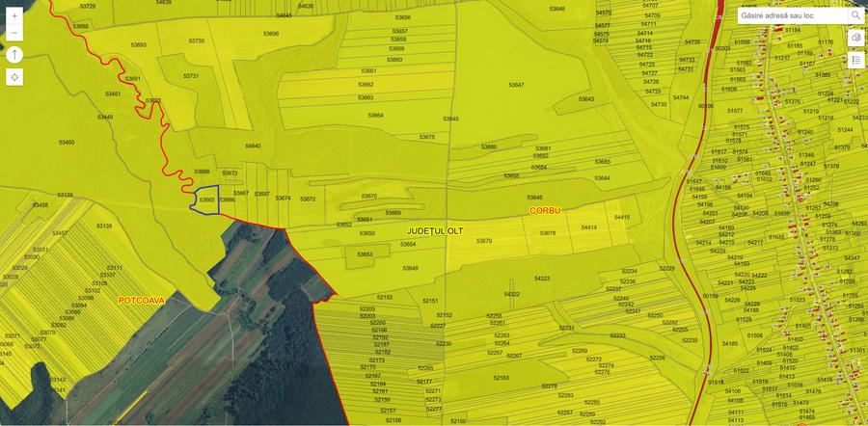Reset map orientation with the compass arrow
The height and width of the screenshot is (426, 868).
pos(14,55)
